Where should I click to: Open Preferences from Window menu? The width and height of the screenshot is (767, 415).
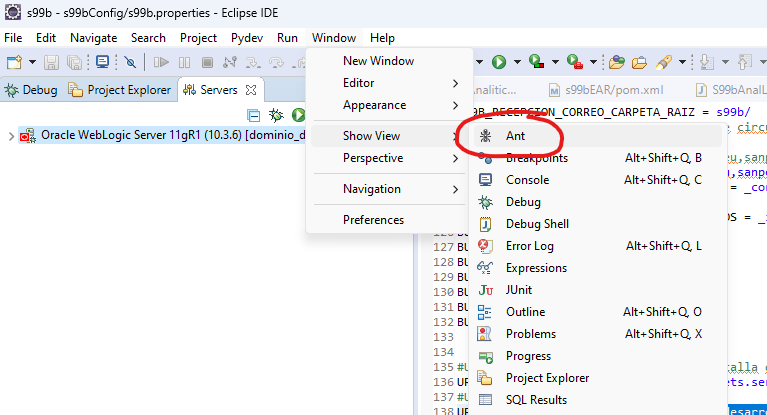(x=389, y=220)
